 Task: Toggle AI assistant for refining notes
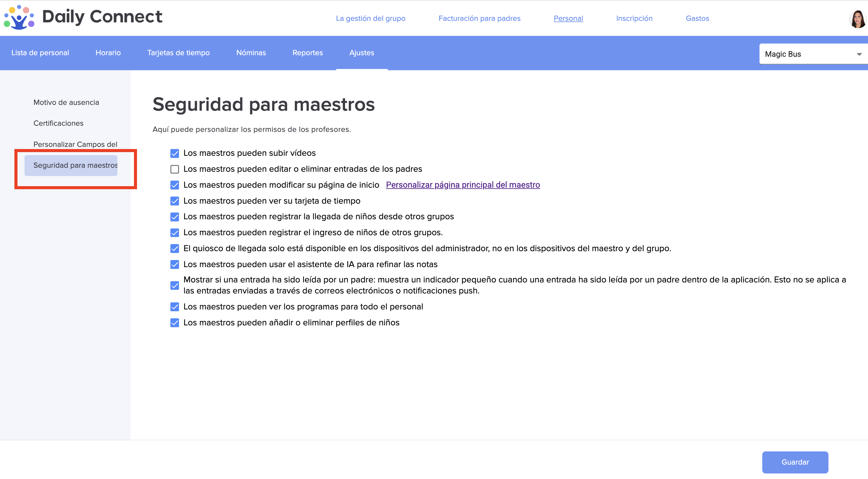click(174, 265)
